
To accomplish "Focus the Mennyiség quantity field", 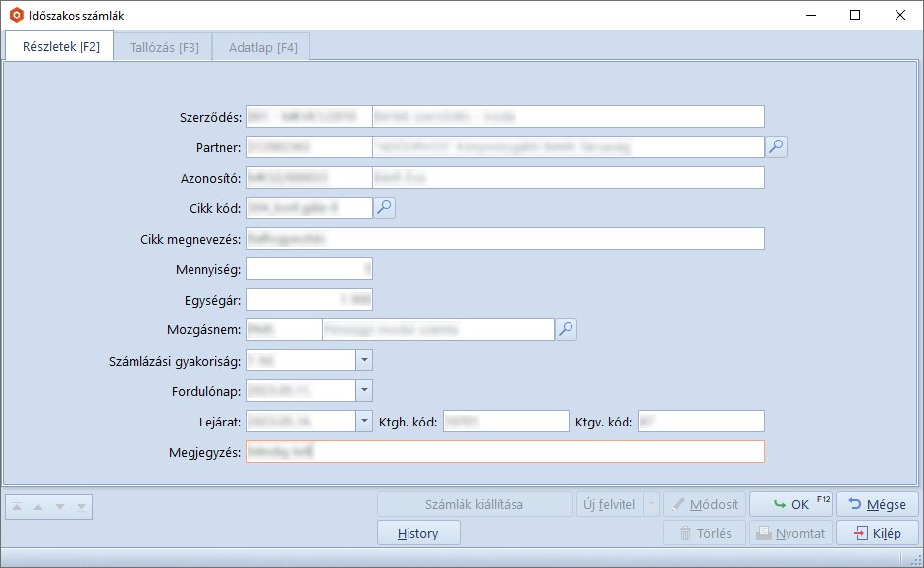I will click(309, 268).
